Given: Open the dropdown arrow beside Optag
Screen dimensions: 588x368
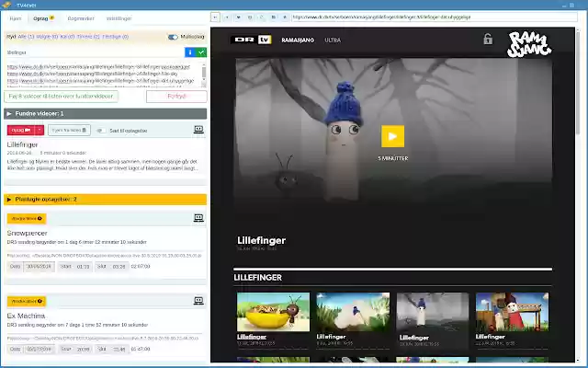Looking at the screenshot, I should [40, 130].
